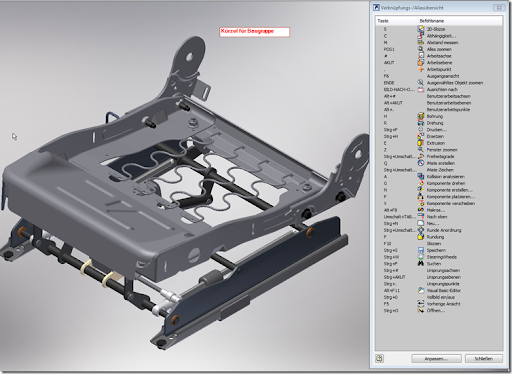Click the Speichern disk icon
The width and height of the screenshot is (512, 374).
point(421,250)
